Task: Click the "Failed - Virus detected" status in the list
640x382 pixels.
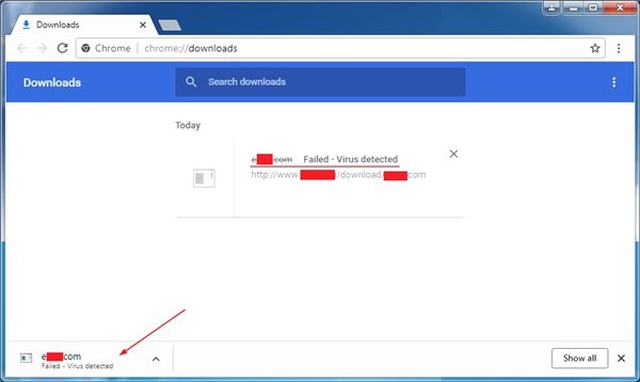Action: [350, 159]
